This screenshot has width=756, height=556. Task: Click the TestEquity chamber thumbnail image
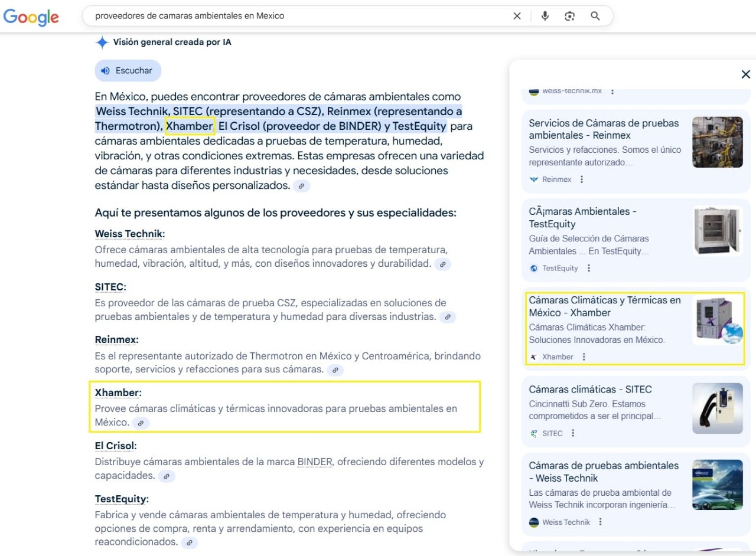coord(718,231)
